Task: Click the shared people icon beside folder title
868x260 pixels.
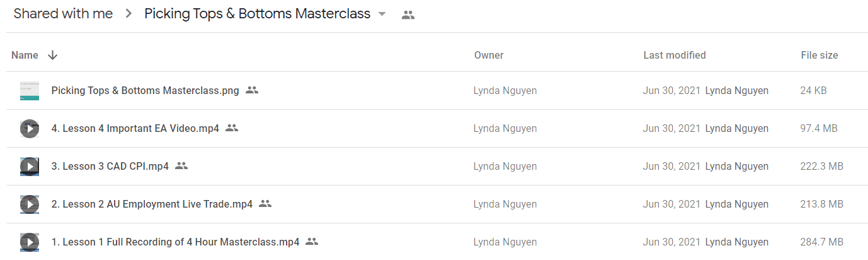Action: (x=408, y=15)
